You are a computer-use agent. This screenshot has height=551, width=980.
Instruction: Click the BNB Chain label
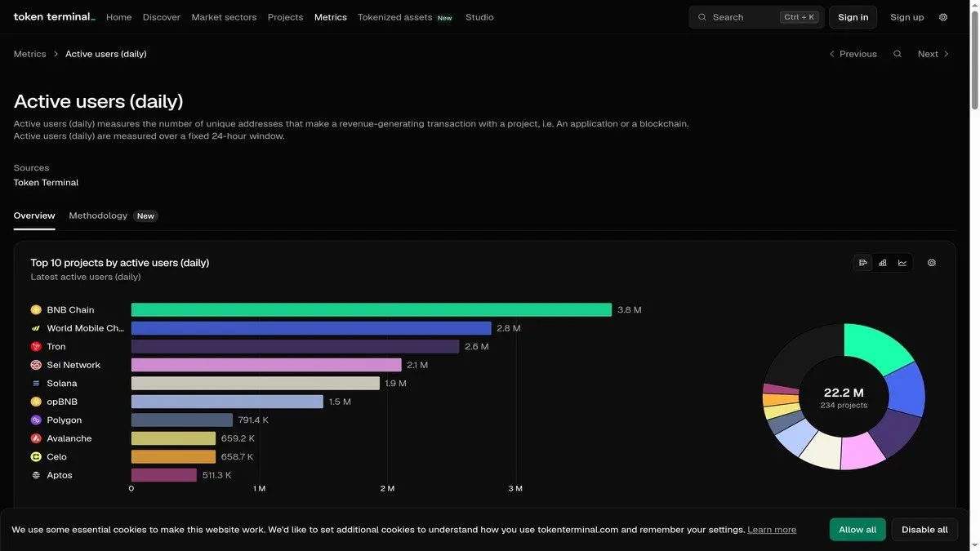click(x=70, y=310)
